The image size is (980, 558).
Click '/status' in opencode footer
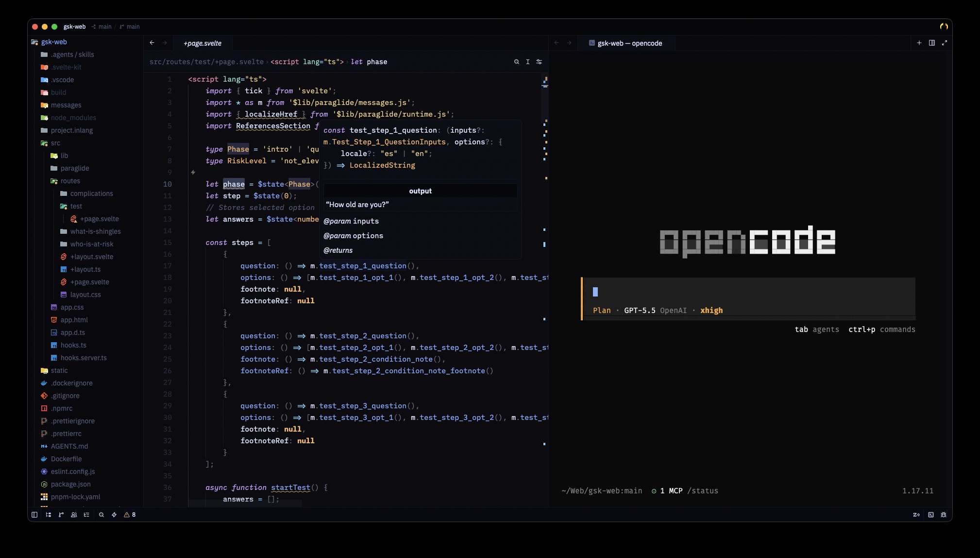[x=703, y=491]
